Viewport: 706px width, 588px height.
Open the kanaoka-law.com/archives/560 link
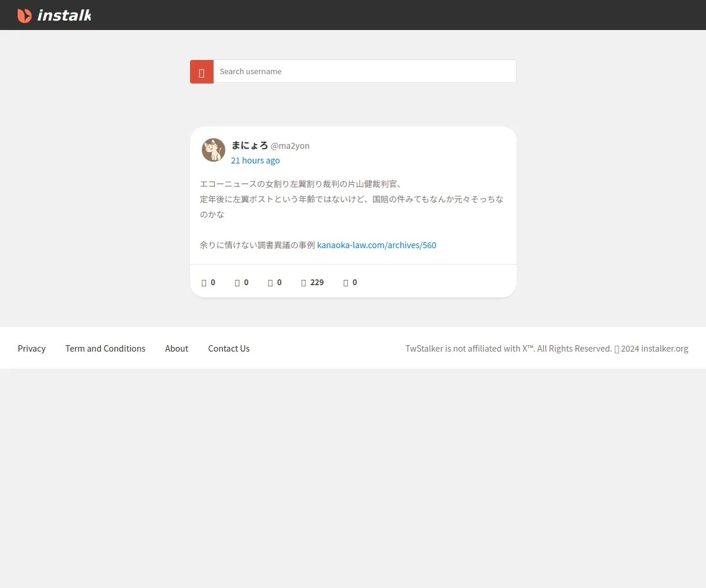(377, 245)
